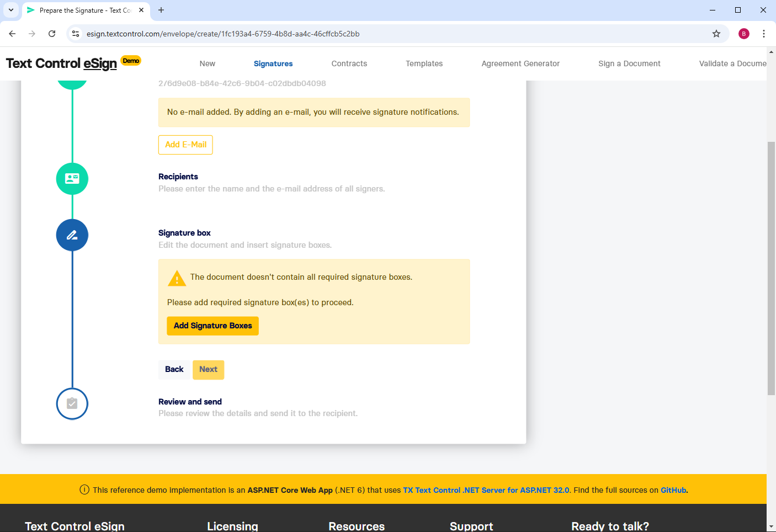The image size is (776, 532).
Task: Click the footer Text Control eSign heading
Action: [75, 526]
